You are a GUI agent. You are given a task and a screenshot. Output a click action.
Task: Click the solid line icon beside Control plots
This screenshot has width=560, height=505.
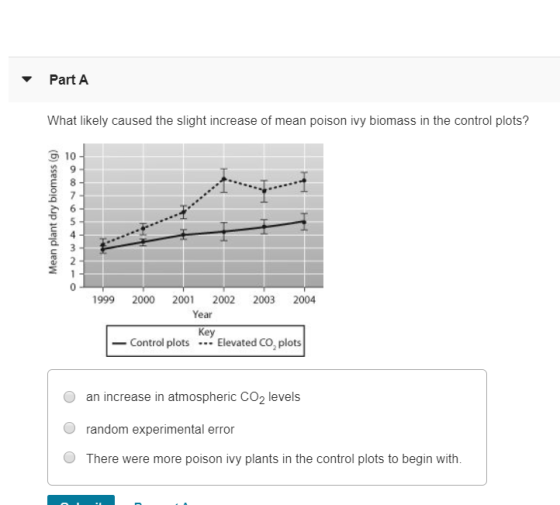(119, 343)
